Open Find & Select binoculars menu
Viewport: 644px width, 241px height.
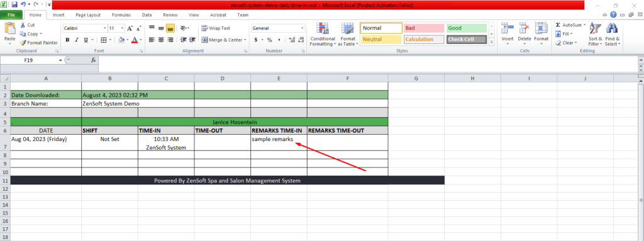pos(613,34)
